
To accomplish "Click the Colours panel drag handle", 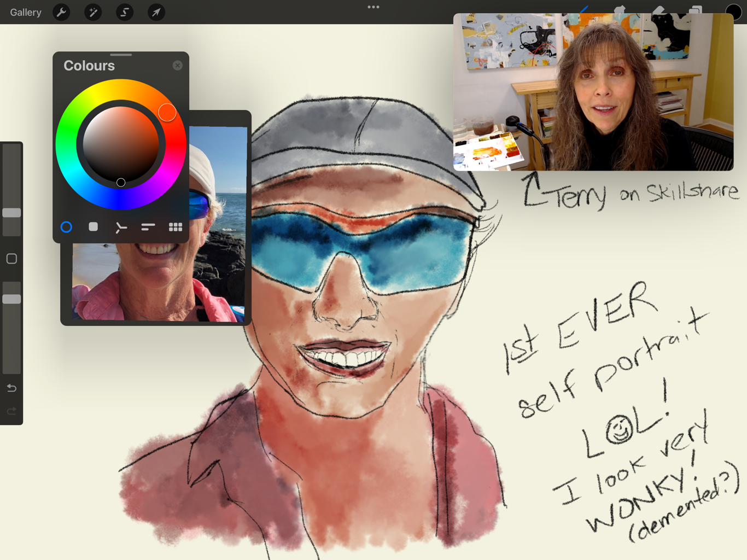I will (121, 55).
